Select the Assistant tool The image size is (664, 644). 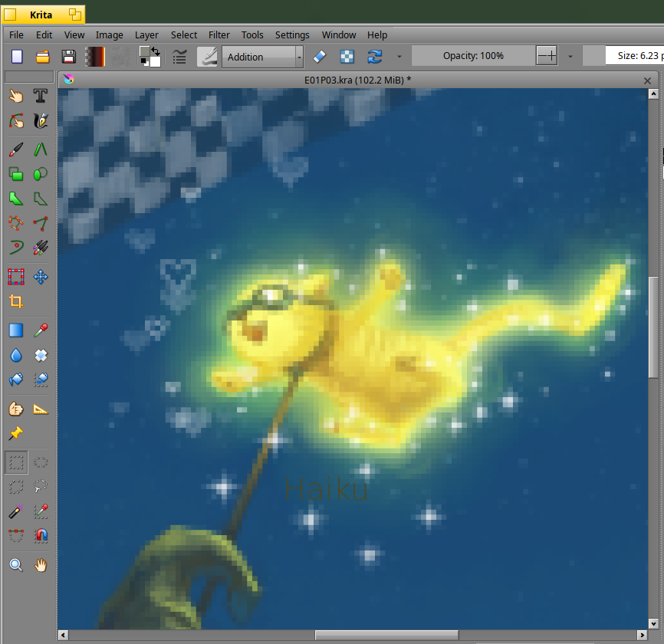click(16, 409)
